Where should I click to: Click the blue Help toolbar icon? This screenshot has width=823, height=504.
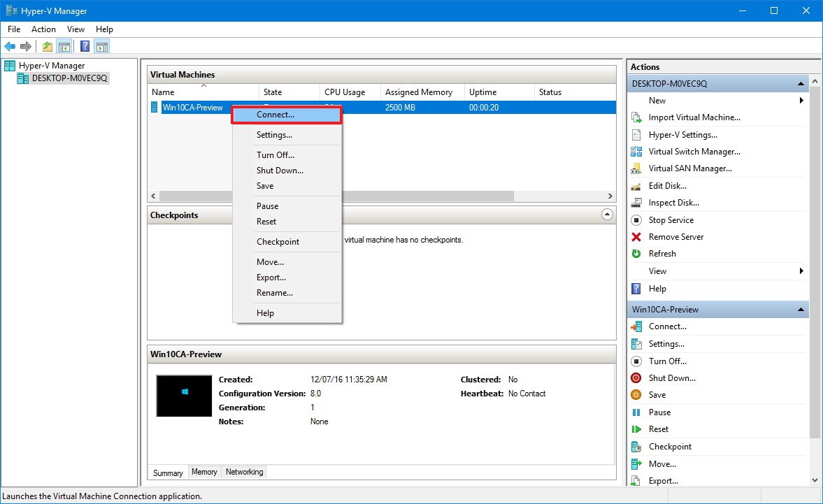click(x=85, y=47)
